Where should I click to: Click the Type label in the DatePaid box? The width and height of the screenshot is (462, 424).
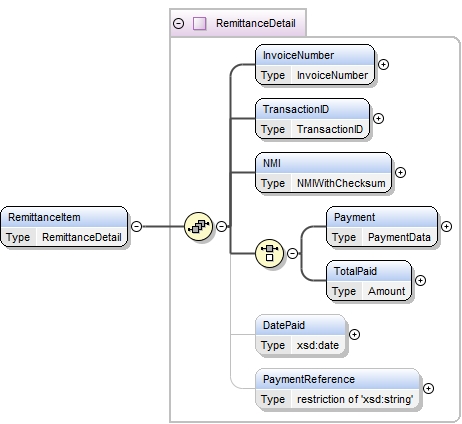273,345
